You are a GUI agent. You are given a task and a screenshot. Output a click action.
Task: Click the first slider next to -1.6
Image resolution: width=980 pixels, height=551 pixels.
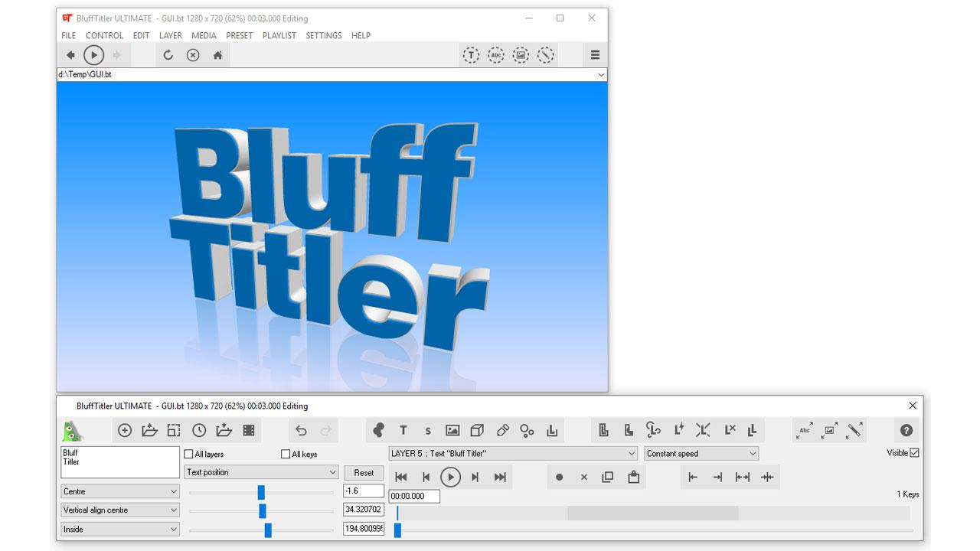coord(261,492)
